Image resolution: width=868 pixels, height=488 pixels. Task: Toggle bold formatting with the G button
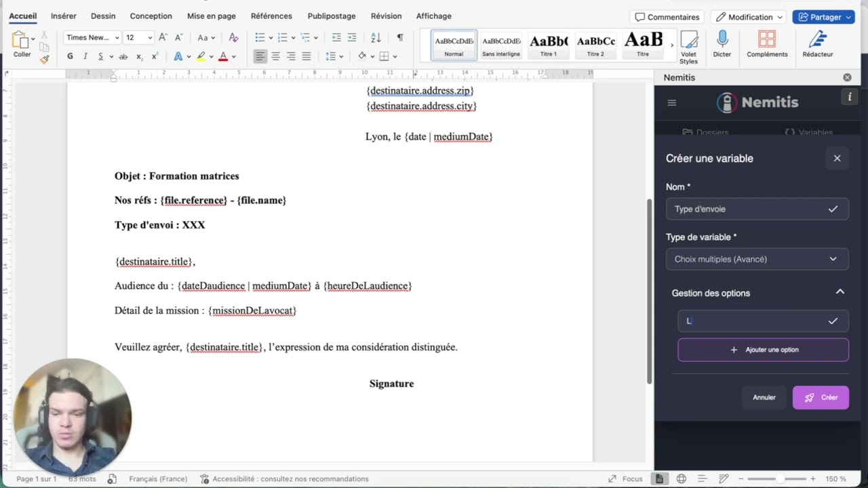[x=70, y=56]
